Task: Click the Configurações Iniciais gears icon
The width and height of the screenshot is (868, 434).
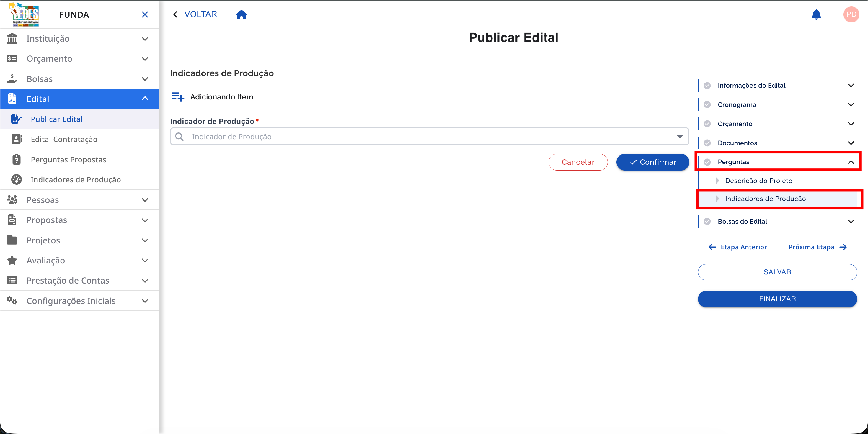Action: pos(12,300)
